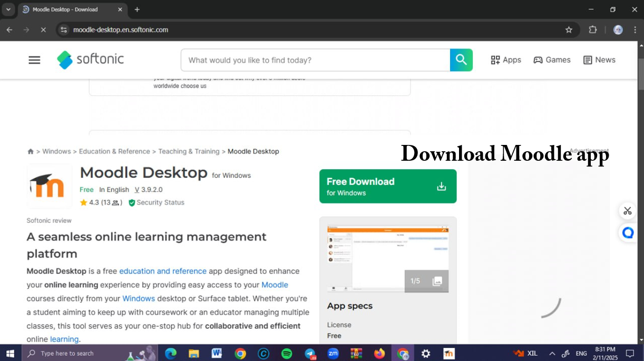Bookmark the page with the star icon

tap(569, 30)
